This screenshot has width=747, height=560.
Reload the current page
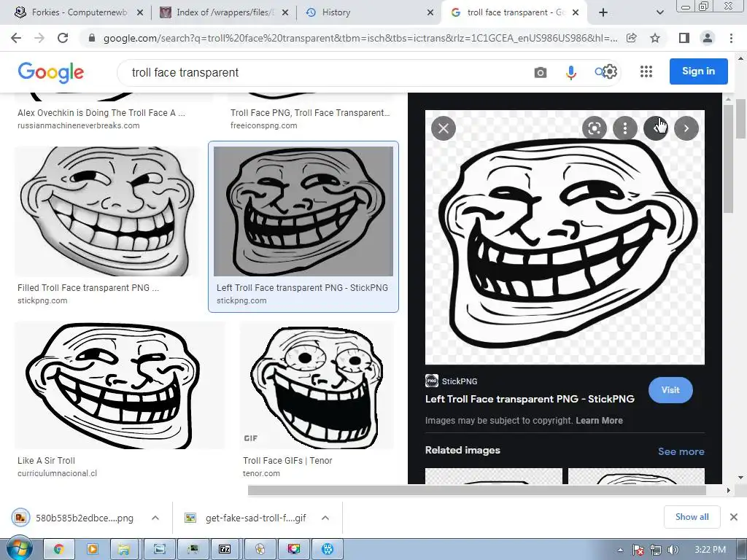click(63, 38)
